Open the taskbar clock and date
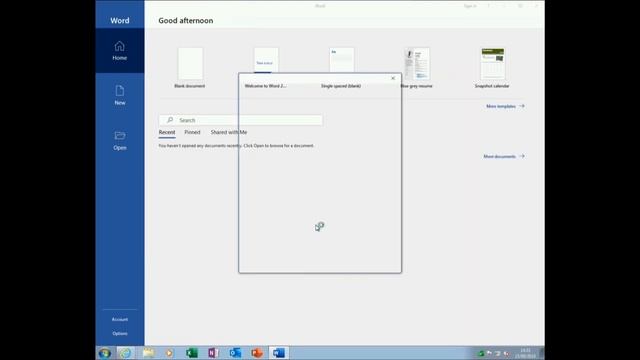640x360 pixels. (526, 353)
